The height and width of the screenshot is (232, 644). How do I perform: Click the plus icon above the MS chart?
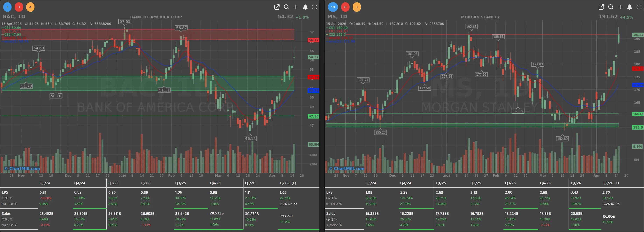pyautogui.click(x=620, y=7)
